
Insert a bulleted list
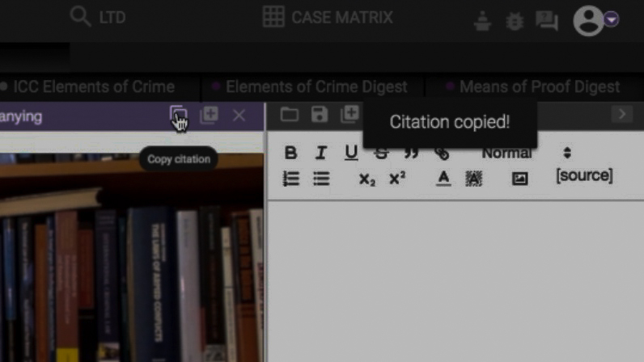pyautogui.click(x=321, y=179)
